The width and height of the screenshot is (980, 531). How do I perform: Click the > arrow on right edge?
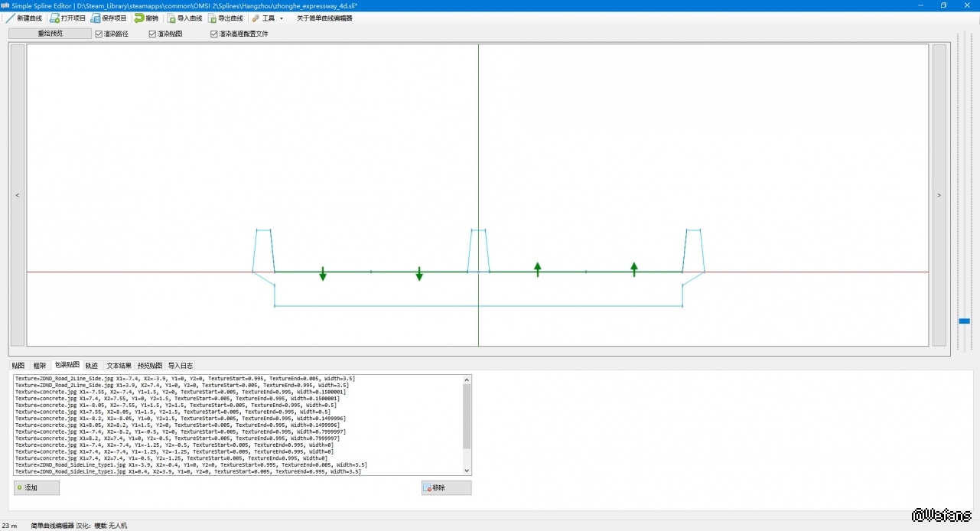tap(939, 195)
